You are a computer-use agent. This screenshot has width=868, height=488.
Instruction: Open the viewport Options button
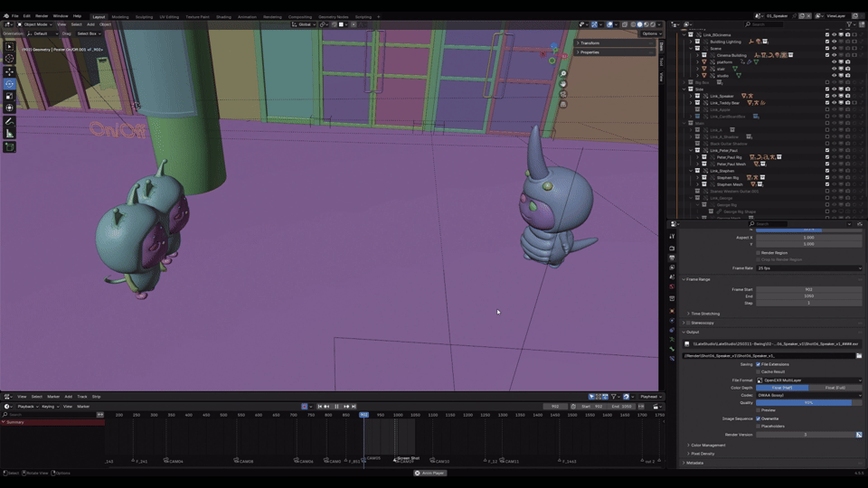tap(650, 33)
